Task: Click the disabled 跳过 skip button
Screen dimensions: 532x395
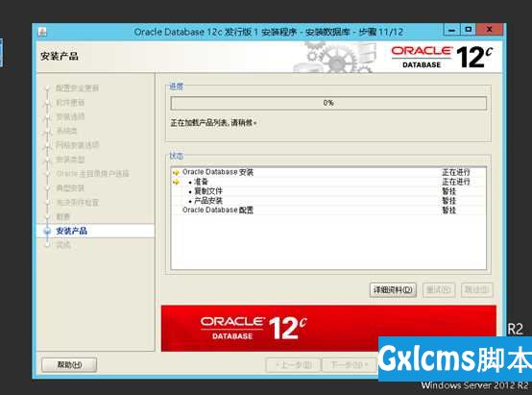Action: [x=476, y=290]
